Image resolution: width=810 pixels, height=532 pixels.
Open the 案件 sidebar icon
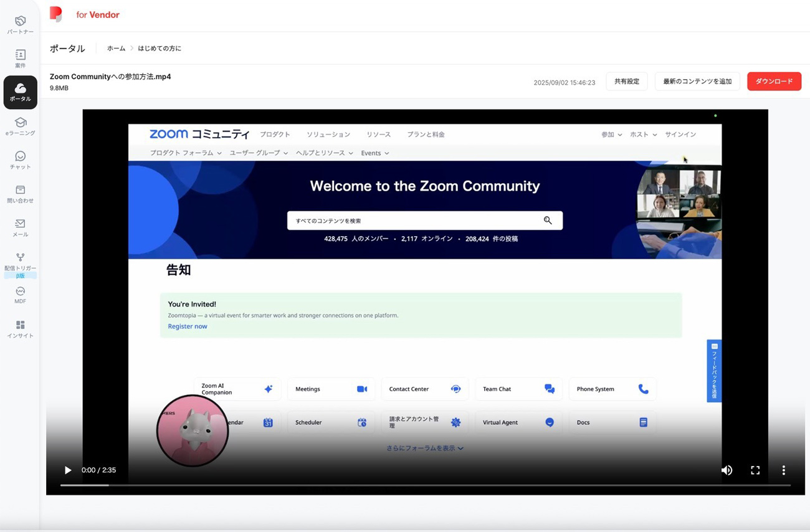tap(20, 59)
